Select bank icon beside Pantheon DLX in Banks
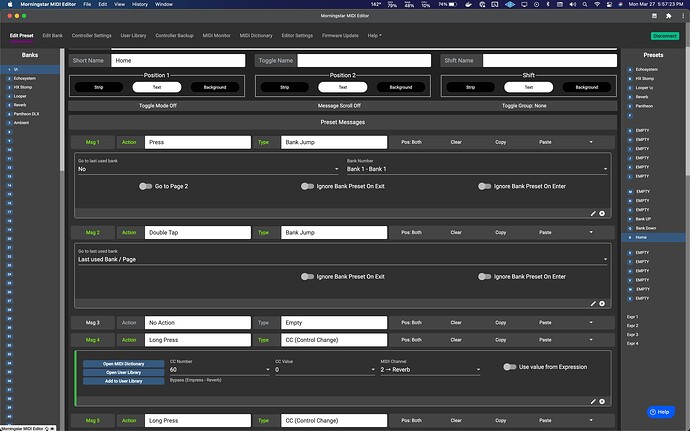690x431 pixels. [x=9, y=114]
